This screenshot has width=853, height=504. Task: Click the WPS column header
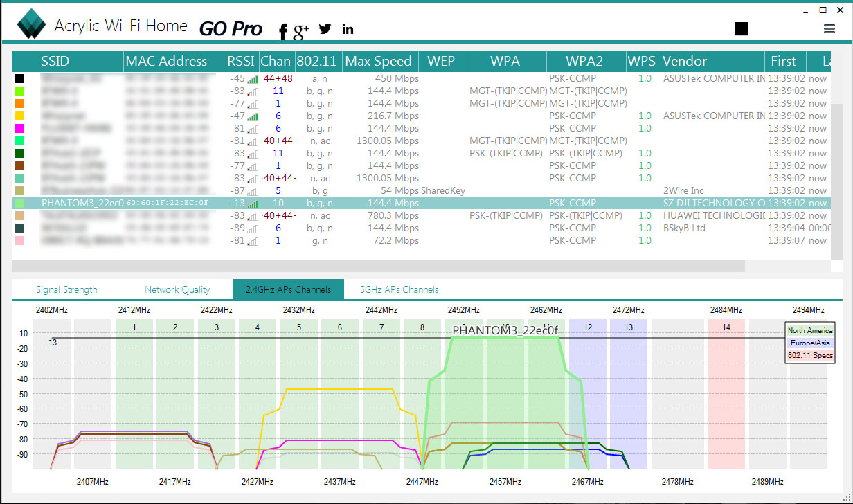click(x=643, y=62)
